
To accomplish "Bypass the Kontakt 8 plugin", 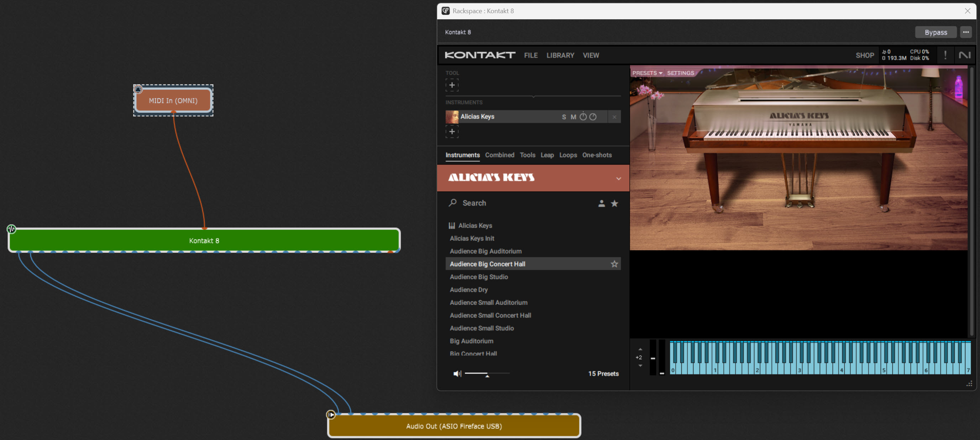I will (936, 32).
